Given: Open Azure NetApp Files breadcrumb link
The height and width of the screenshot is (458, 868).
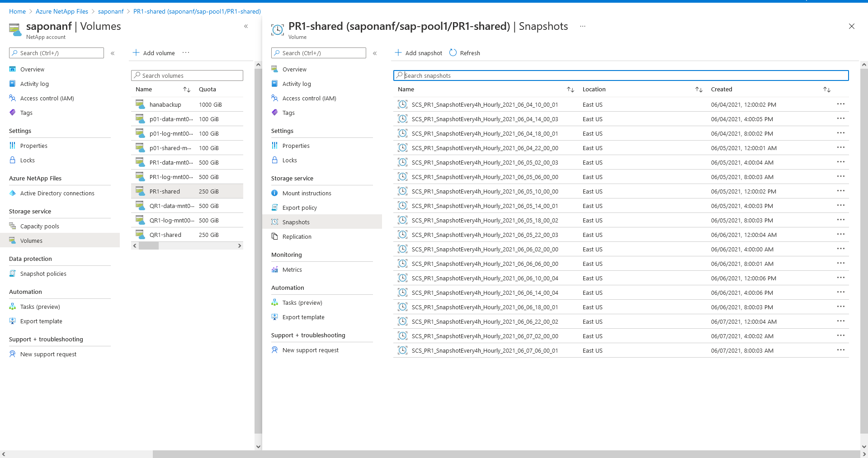Looking at the screenshot, I should point(62,11).
